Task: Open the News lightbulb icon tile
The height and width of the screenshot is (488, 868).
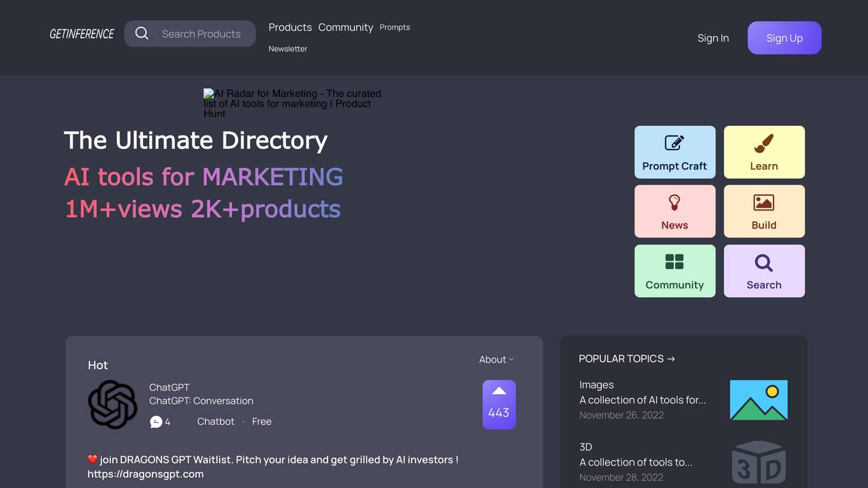Action: [675, 211]
